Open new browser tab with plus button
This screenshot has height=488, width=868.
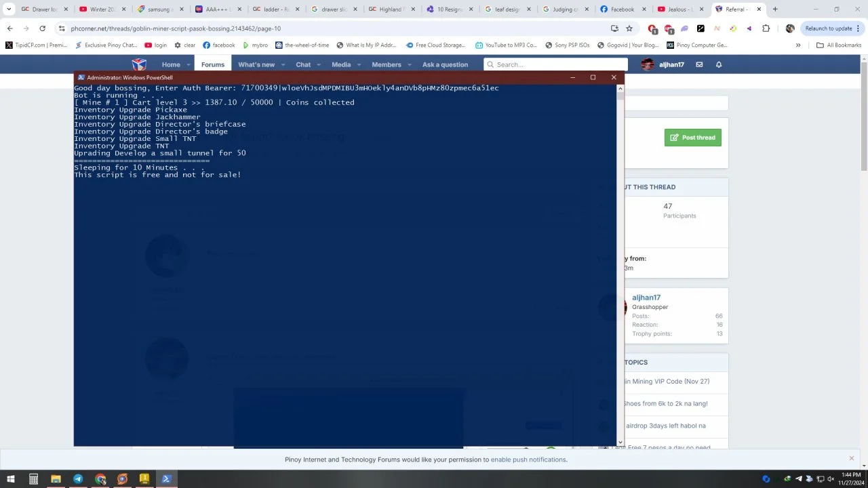pos(775,9)
